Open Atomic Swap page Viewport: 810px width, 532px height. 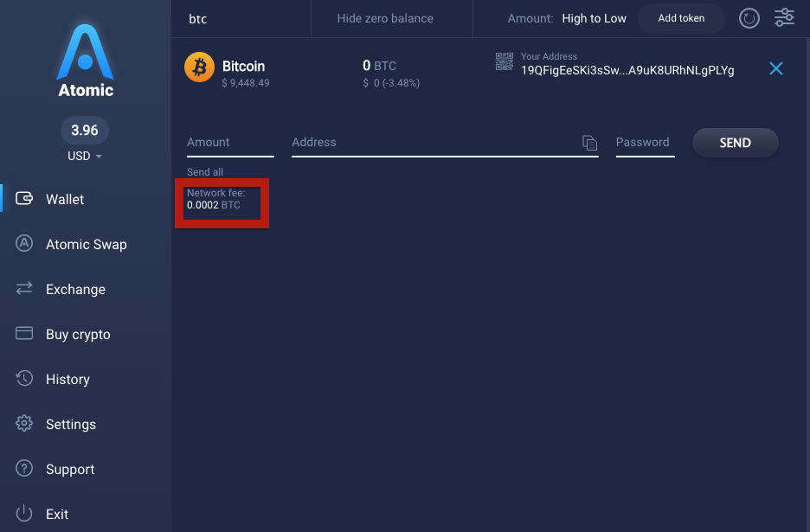(87, 244)
